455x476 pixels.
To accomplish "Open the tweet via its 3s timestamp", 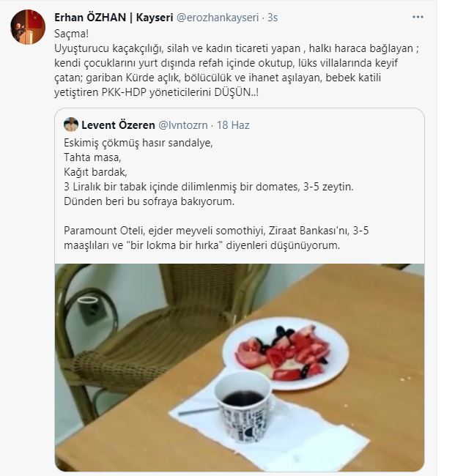I will point(272,18).
